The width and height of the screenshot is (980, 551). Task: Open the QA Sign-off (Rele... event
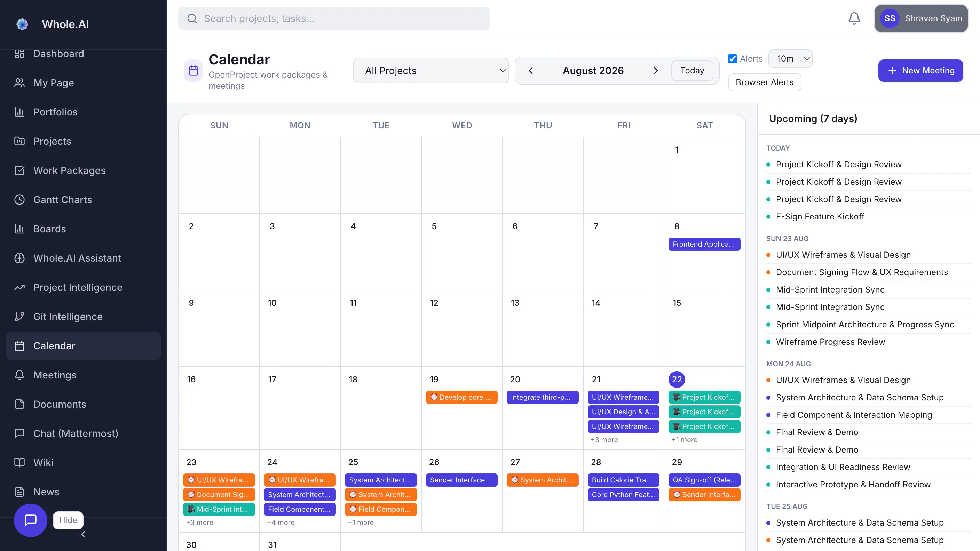tap(705, 480)
